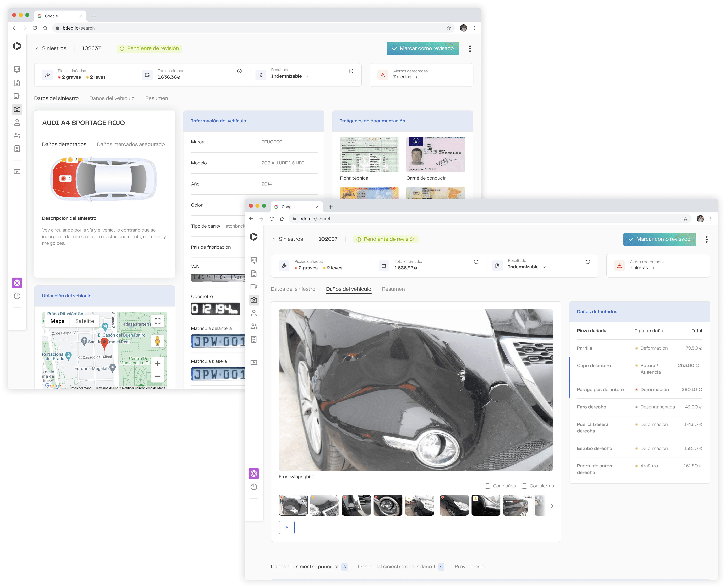Image resolution: width=726 pixels, height=588 pixels.
Task: Enable the Con daños checkbox
Action: click(x=488, y=486)
